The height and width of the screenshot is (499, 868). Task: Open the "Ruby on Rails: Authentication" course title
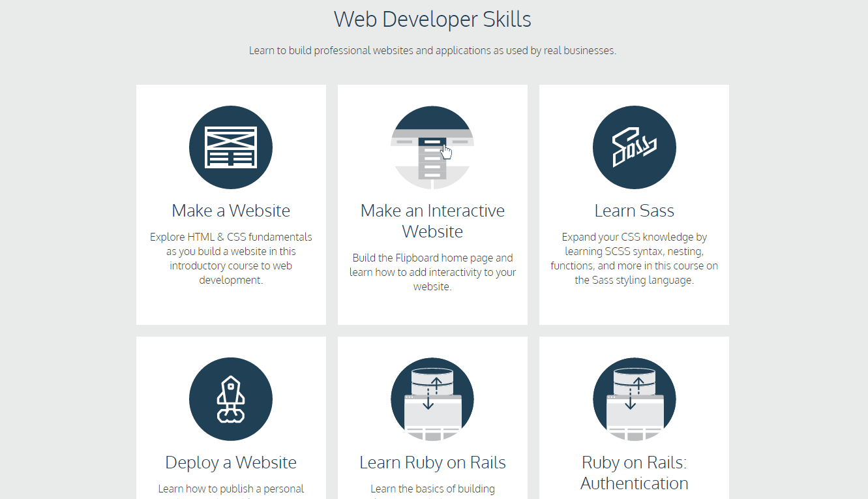coord(634,472)
